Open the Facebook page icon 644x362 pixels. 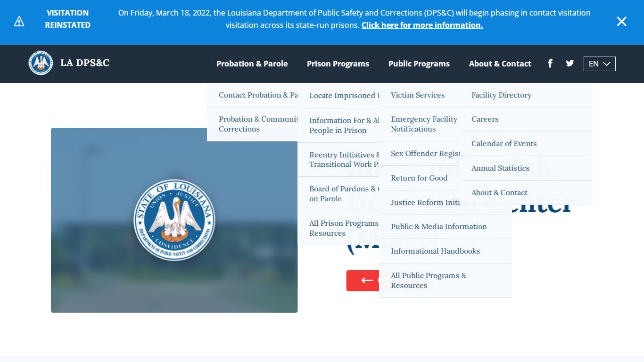(550, 63)
